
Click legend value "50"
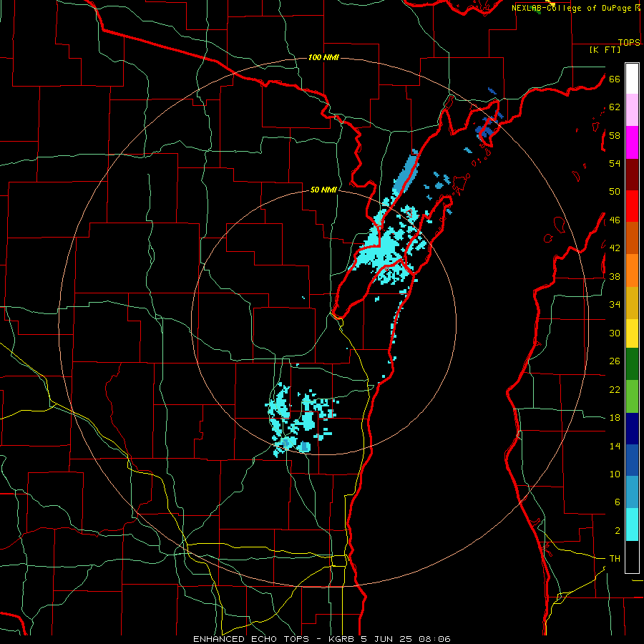coord(615,192)
